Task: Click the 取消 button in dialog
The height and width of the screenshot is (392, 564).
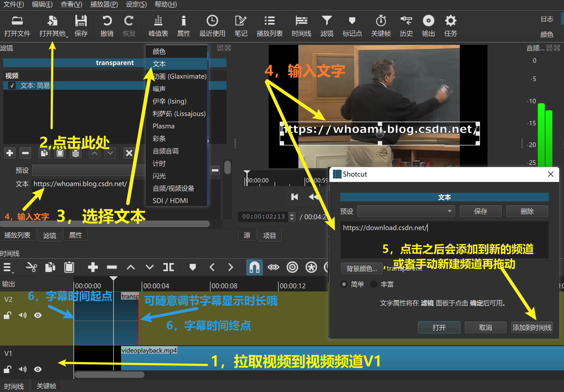Action: click(x=485, y=328)
